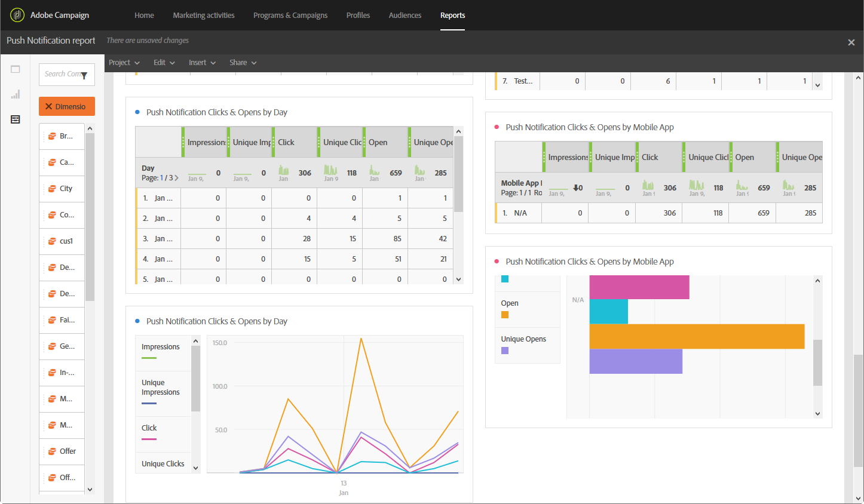Open the Project dropdown menu

(124, 63)
